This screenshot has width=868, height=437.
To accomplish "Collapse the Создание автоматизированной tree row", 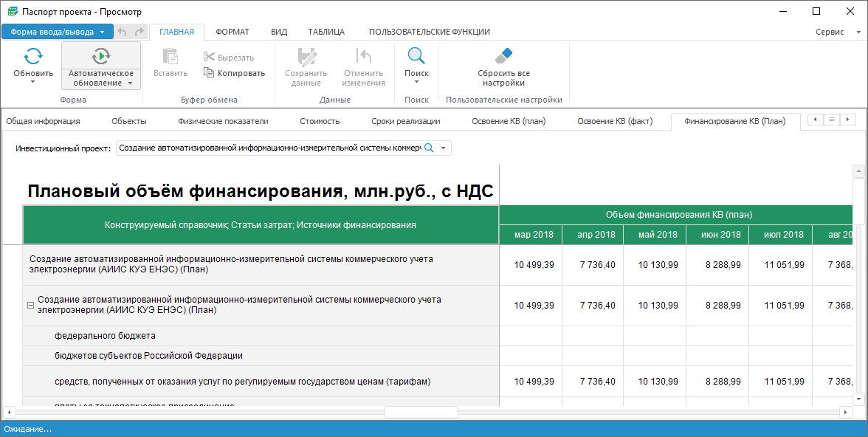I will [x=31, y=305].
